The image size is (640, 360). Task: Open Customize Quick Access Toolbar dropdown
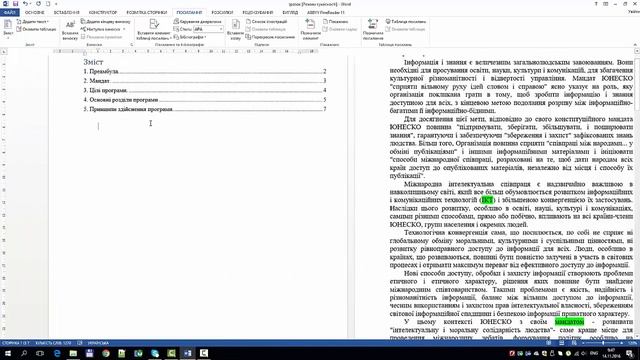pos(56,4)
